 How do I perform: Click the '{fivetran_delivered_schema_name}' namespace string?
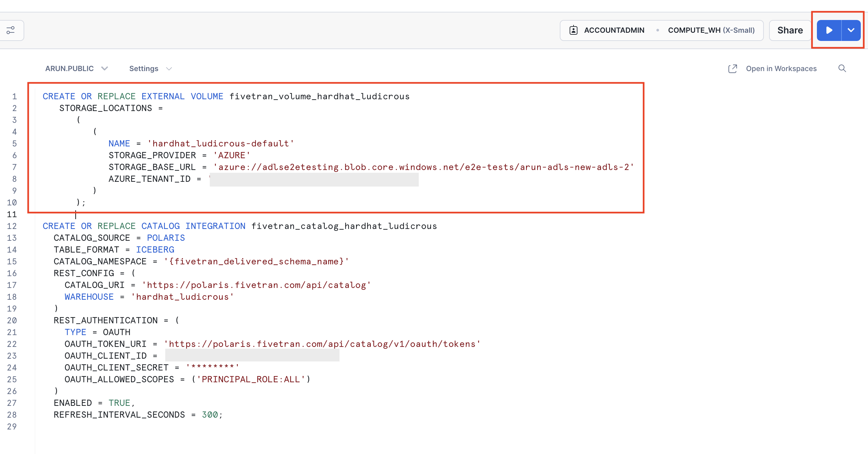point(256,261)
